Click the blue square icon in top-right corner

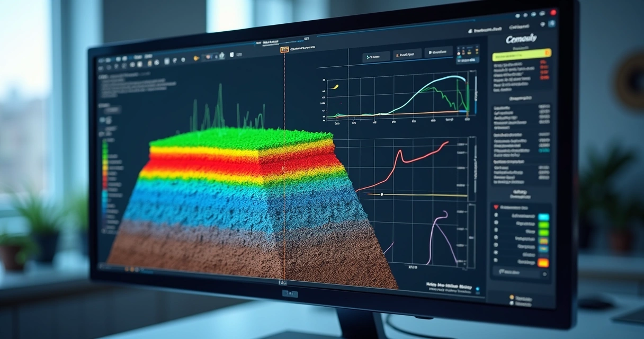pos(551,24)
